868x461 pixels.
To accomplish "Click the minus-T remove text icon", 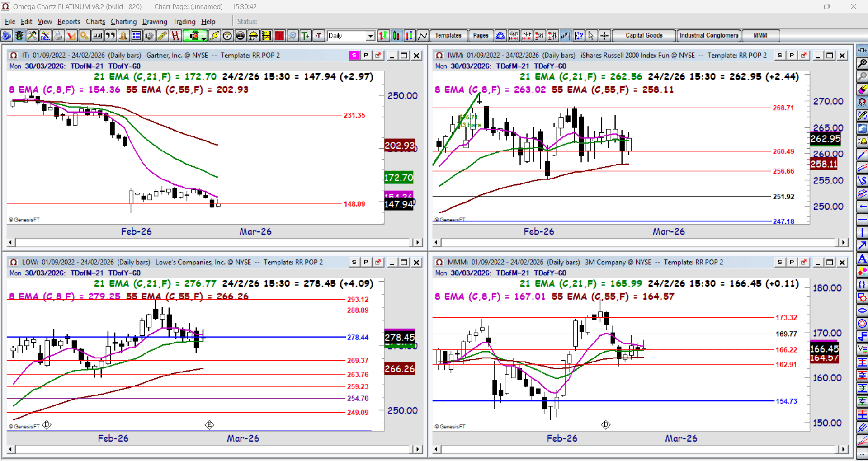I will click(319, 36).
